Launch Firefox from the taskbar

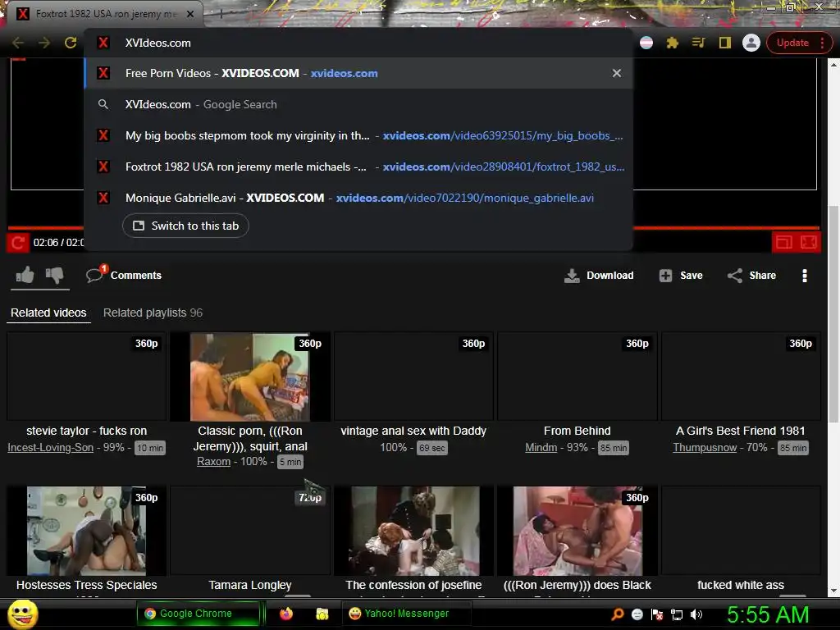tap(286, 614)
